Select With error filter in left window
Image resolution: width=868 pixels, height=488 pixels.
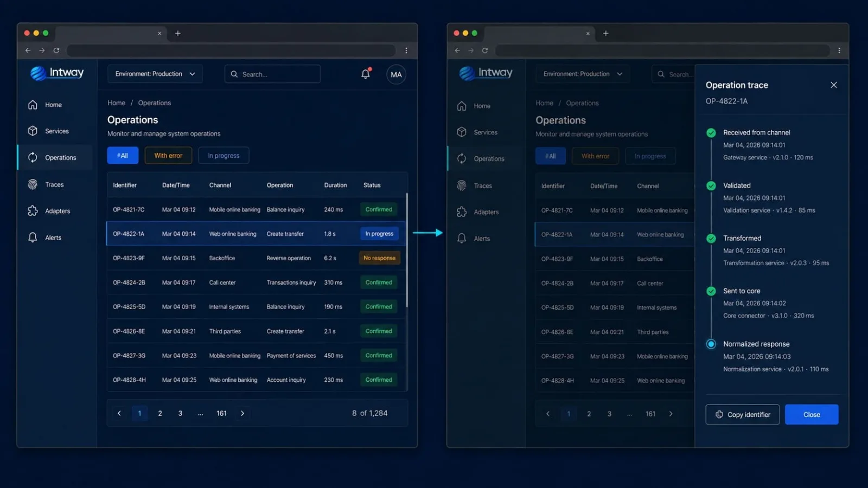pos(168,156)
